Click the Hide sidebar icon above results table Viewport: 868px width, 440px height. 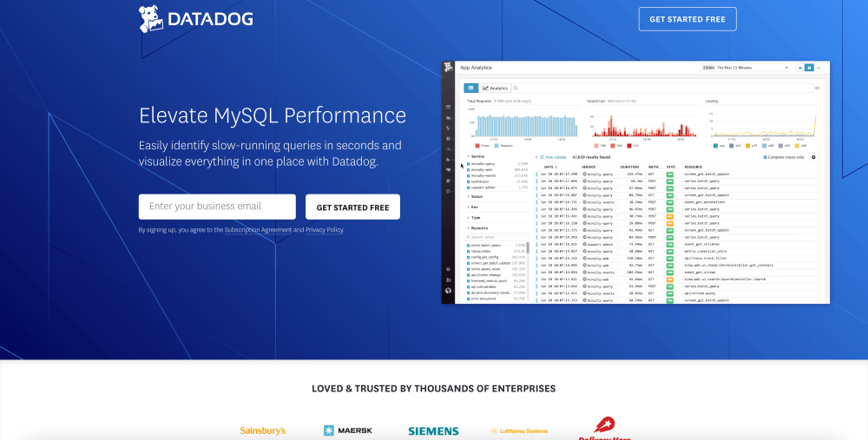542,157
